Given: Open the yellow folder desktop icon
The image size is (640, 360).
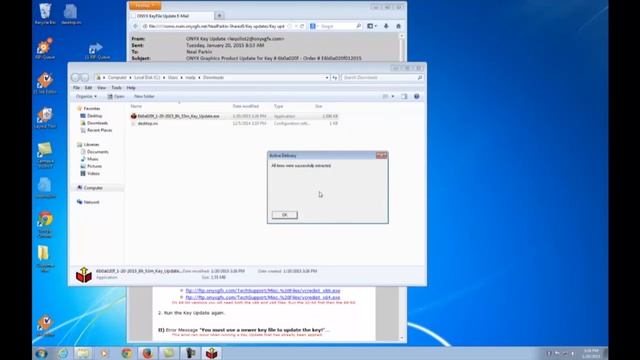Looking at the screenshot, I should pos(44,259).
